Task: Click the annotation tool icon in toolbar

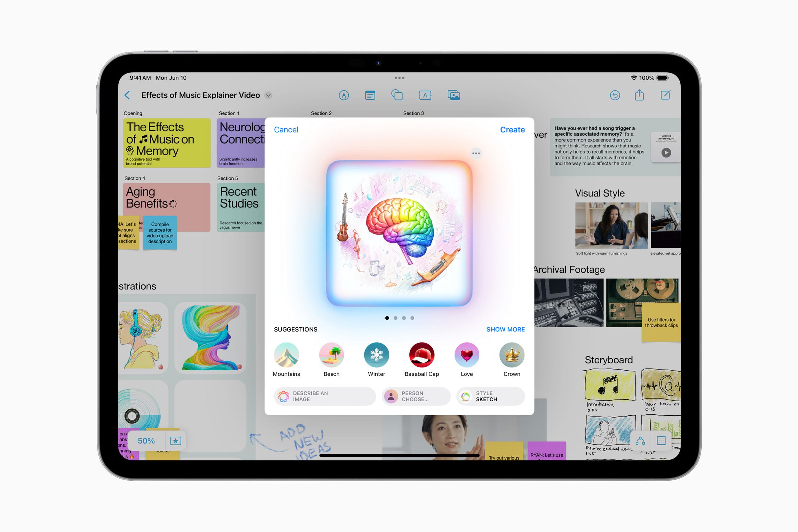Action: [x=344, y=96]
